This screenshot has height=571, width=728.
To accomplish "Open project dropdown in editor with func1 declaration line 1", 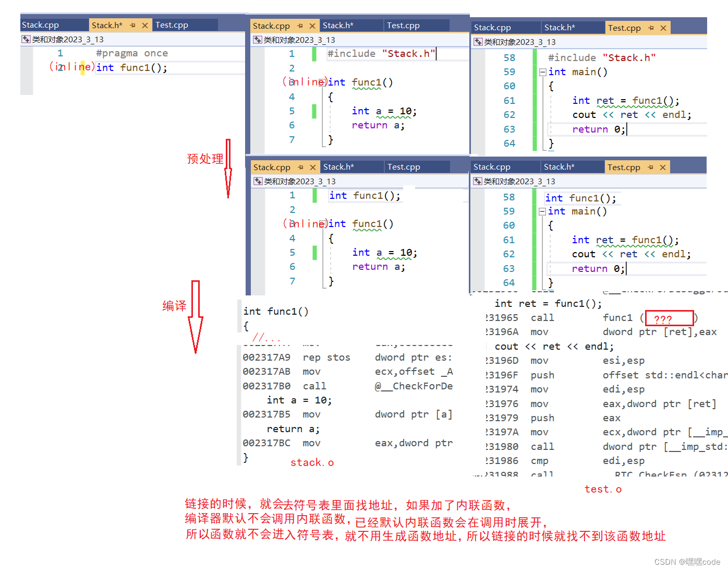I will pyautogui.click(x=258, y=181).
